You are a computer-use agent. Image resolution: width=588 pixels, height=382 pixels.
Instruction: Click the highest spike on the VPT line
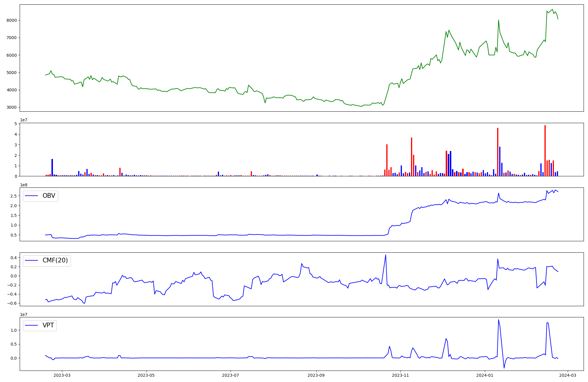coord(498,320)
